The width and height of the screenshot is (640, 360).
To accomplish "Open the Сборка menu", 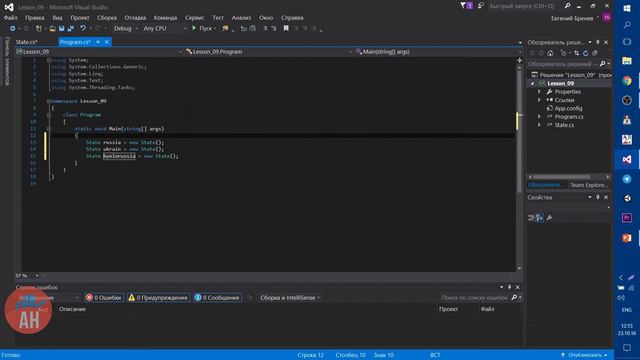I will [107, 18].
